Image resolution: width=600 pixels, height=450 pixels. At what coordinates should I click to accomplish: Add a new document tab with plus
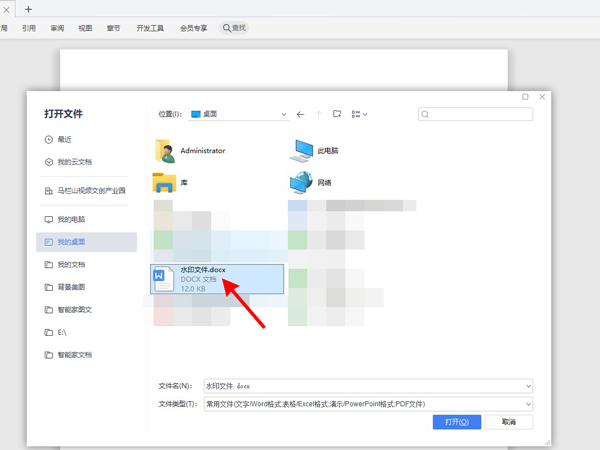point(28,9)
